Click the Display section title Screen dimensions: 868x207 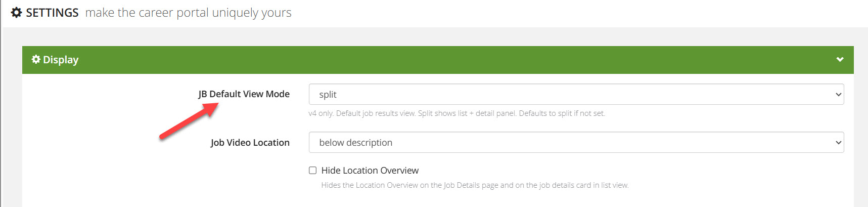tap(61, 60)
